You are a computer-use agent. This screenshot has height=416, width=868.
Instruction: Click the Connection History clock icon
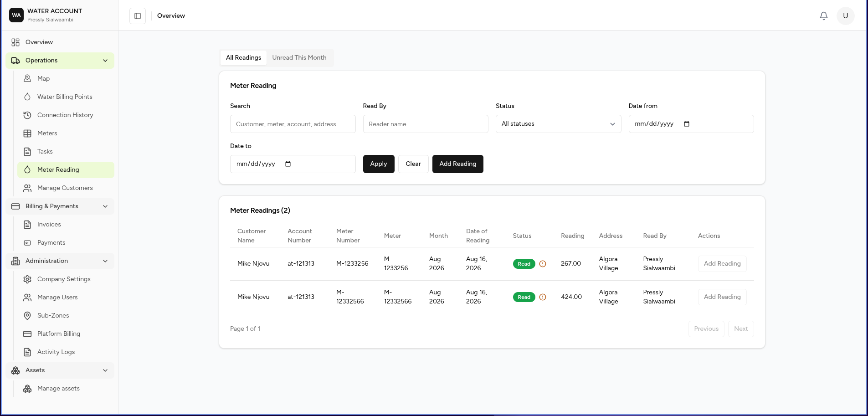27,115
